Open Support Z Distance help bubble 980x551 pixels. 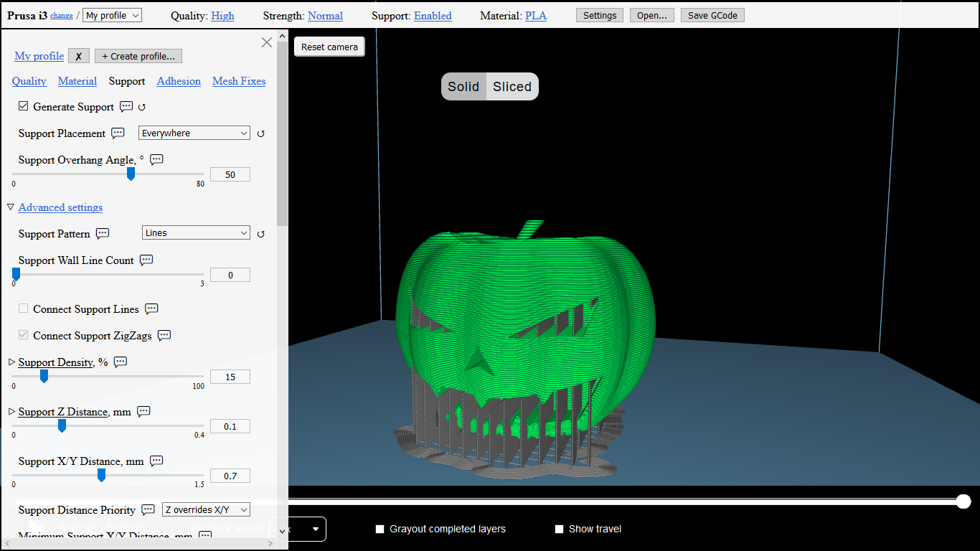pos(143,411)
